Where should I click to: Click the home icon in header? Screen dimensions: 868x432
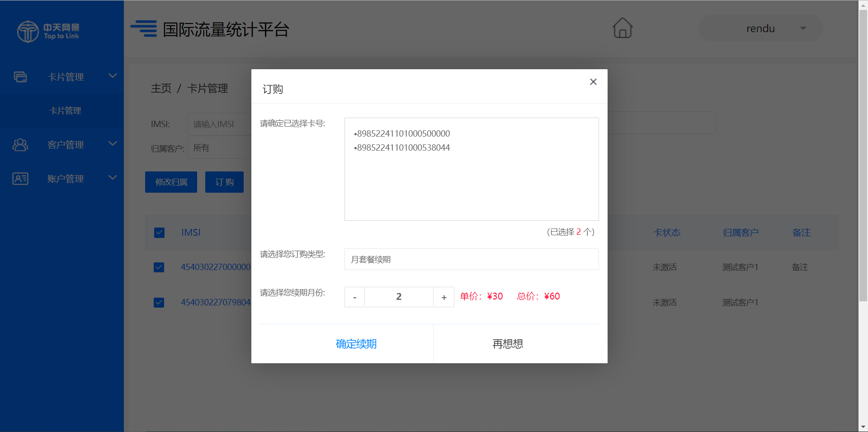(623, 28)
